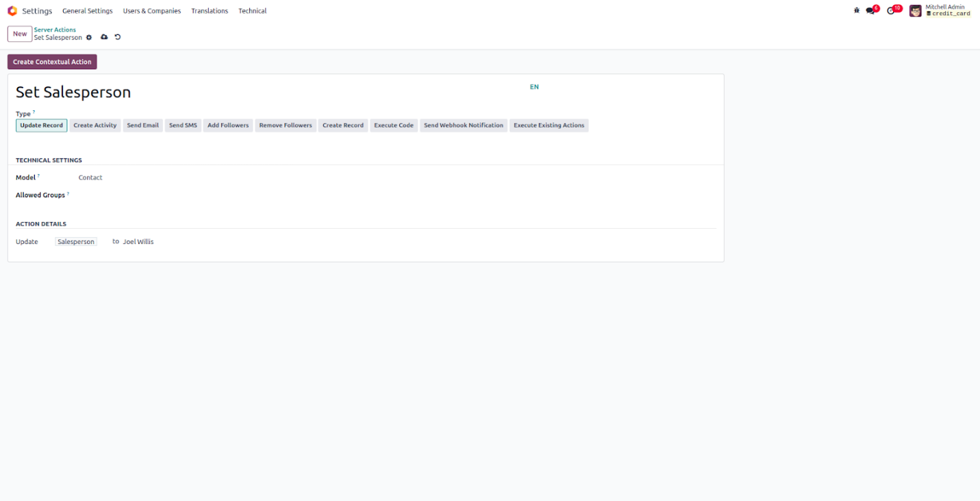Open the Users & Companies menu
The height and width of the screenshot is (501, 980).
(152, 11)
